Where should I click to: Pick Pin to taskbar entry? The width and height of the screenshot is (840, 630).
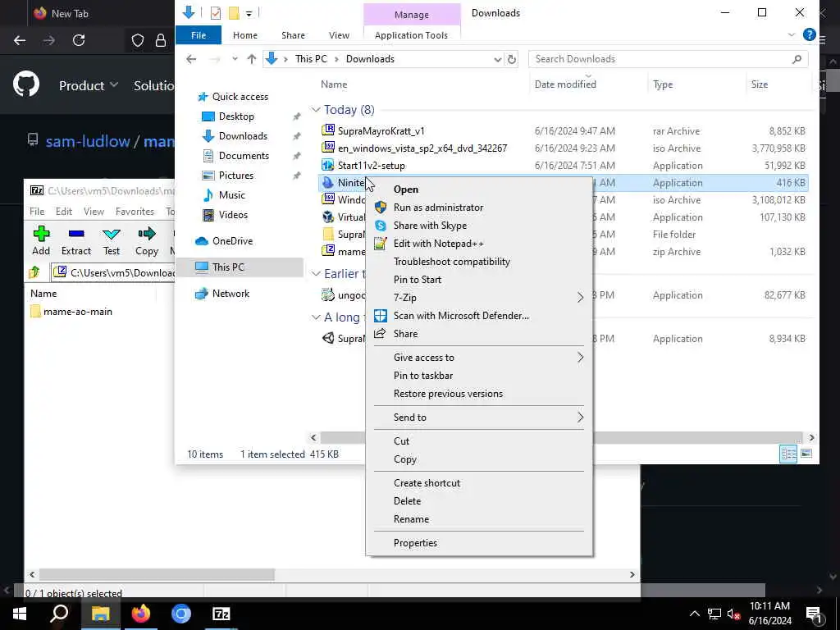tap(423, 376)
